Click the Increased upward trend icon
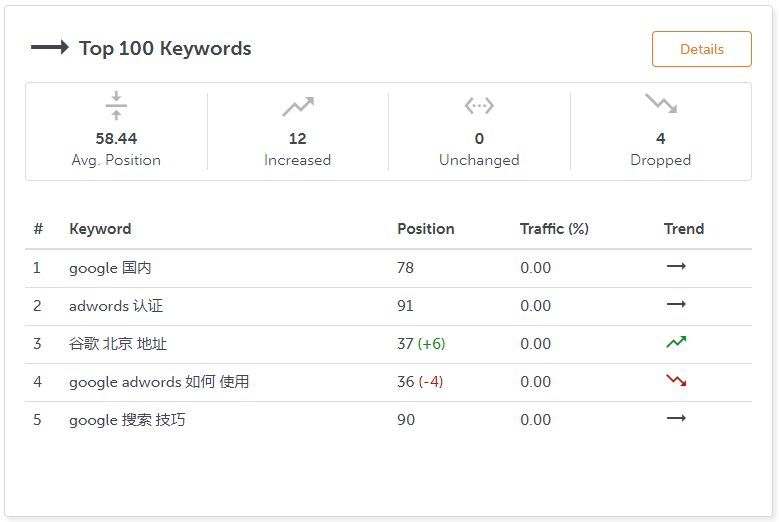Viewport: 779px width, 522px height. (298, 106)
